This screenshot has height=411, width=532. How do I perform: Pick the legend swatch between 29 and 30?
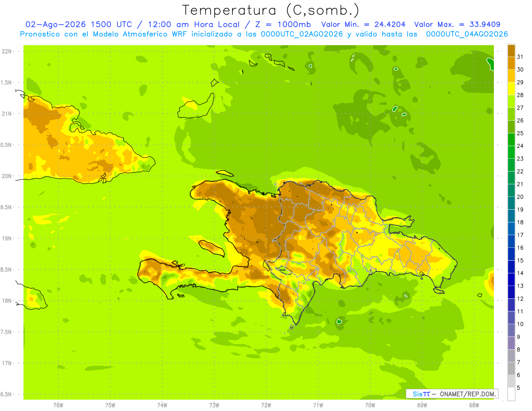(511, 76)
